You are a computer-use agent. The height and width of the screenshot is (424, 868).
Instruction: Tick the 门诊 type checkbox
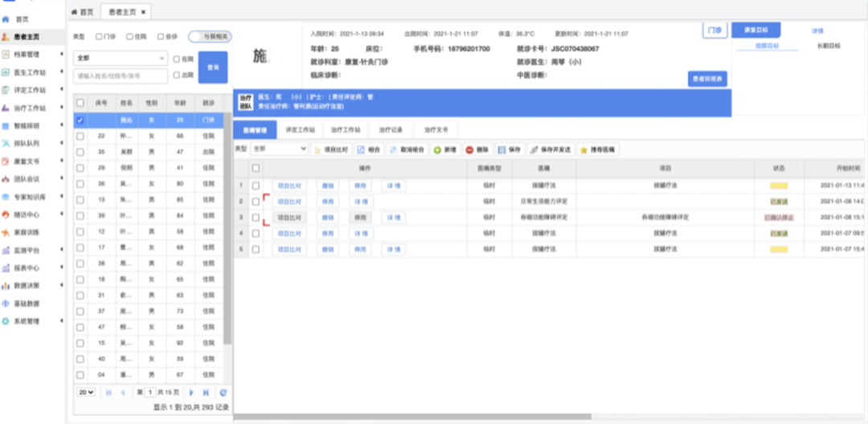click(99, 36)
